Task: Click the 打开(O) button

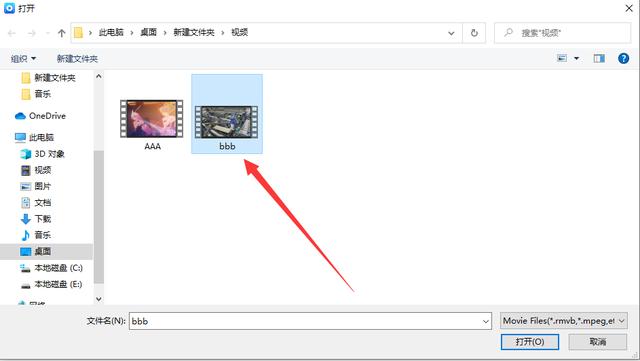Action: [530, 342]
